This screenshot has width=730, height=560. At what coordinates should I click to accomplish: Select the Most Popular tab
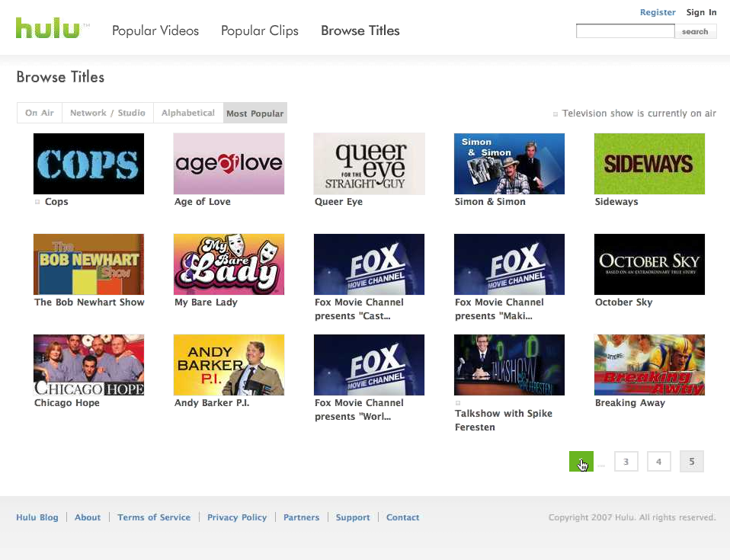coord(255,114)
